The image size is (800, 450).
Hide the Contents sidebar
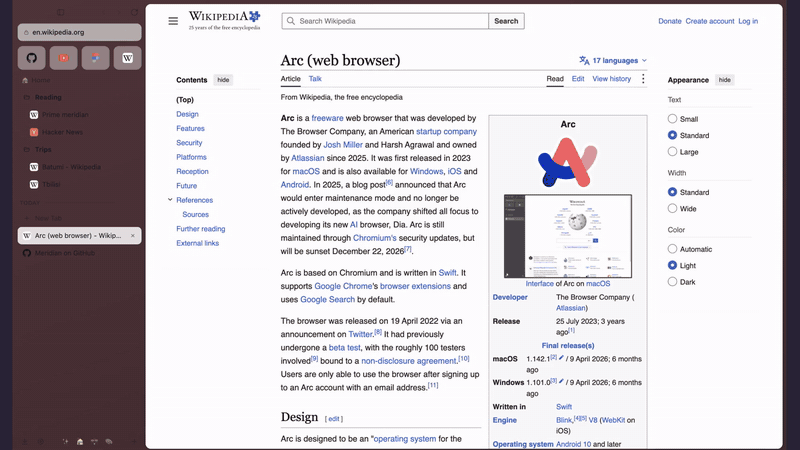223,80
